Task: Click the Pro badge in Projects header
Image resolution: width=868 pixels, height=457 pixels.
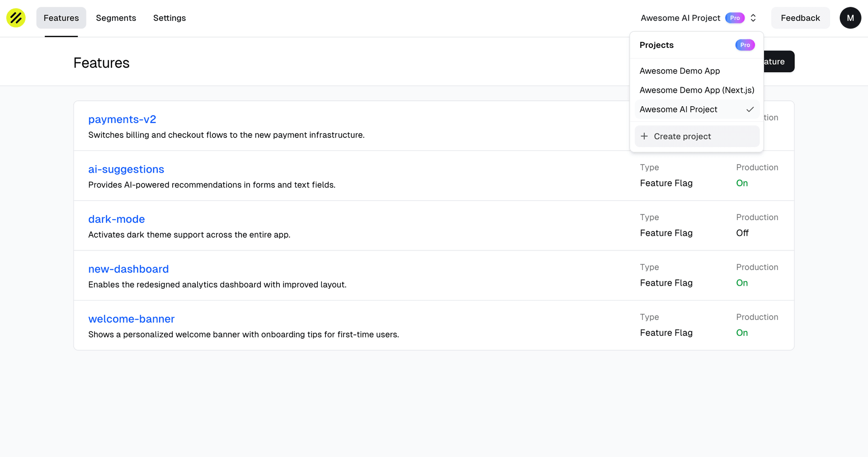Action: [x=745, y=45]
